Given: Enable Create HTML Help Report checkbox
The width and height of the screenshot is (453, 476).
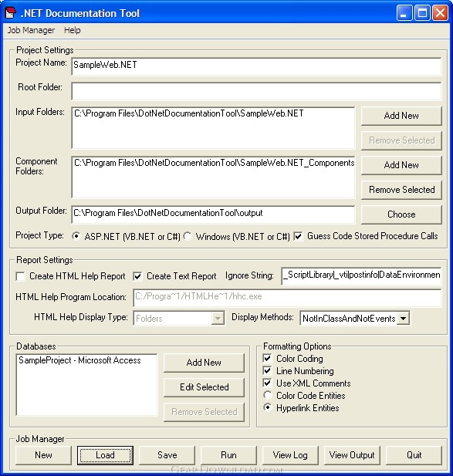Looking at the screenshot, I should [21, 276].
